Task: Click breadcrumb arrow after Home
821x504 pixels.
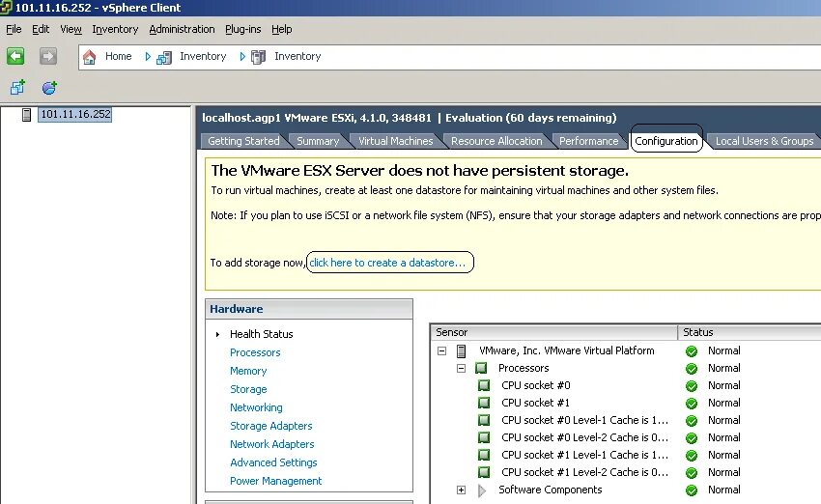Action: pyautogui.click(x=147, y=57)
